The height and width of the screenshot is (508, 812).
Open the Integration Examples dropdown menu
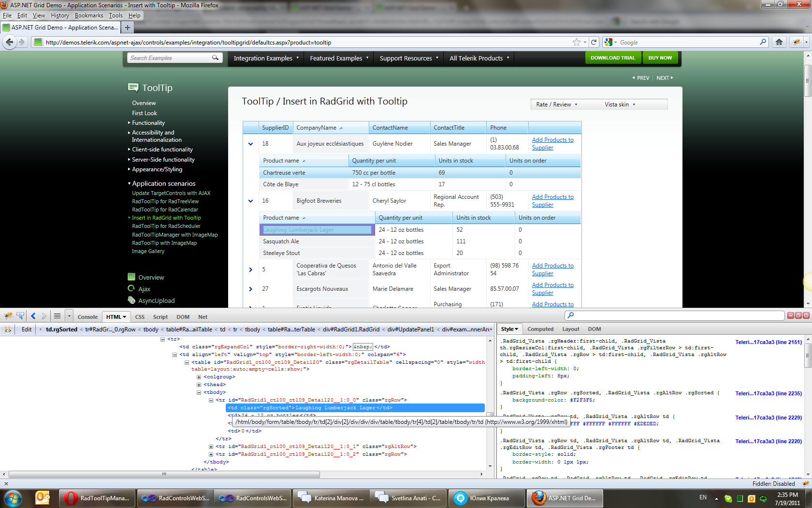click(266, 58)
